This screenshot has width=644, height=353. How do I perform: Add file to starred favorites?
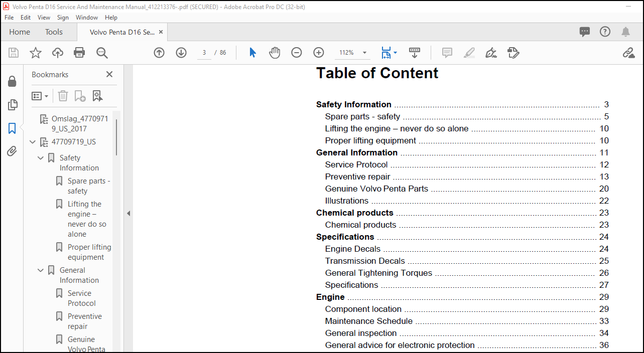[36, 53]
